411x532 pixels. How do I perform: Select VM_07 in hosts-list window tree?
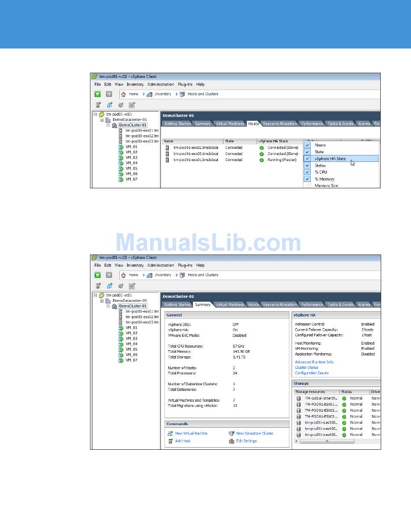click(132, 179)
